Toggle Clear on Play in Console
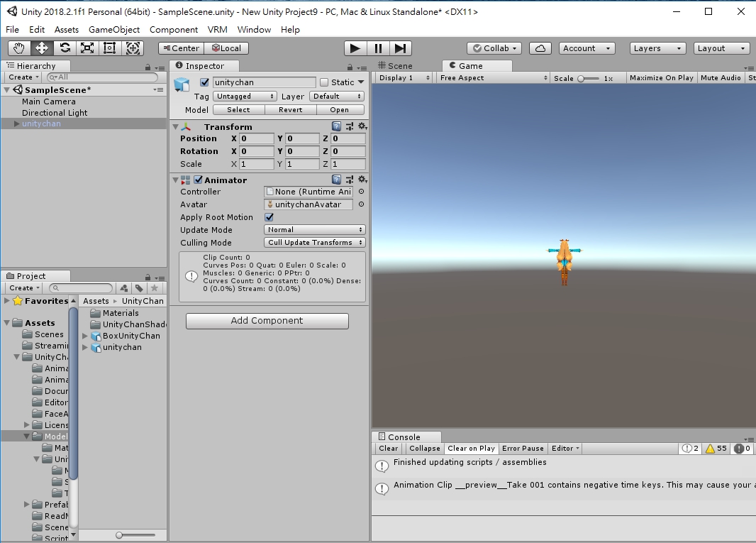This screenshot has height=543, width=756. pyautogui.click(x=471, y=449)
